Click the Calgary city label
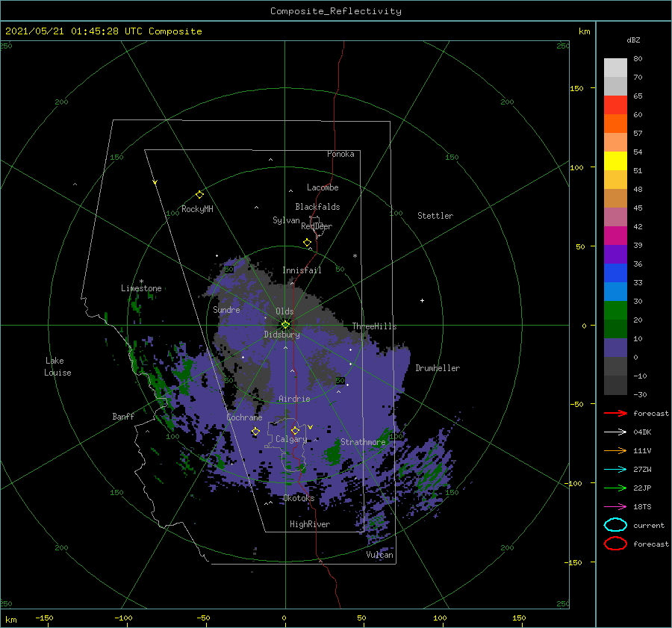 (x=291, y=439)
